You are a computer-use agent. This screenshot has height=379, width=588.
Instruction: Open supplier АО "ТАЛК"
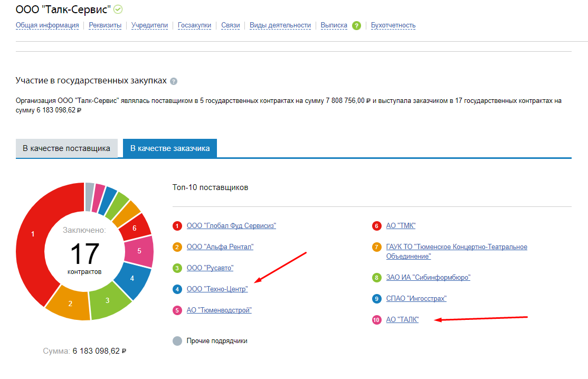point(402,319)
